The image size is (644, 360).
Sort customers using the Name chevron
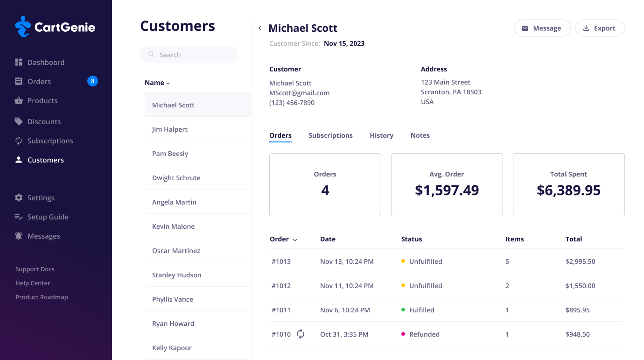click(168, 83)
